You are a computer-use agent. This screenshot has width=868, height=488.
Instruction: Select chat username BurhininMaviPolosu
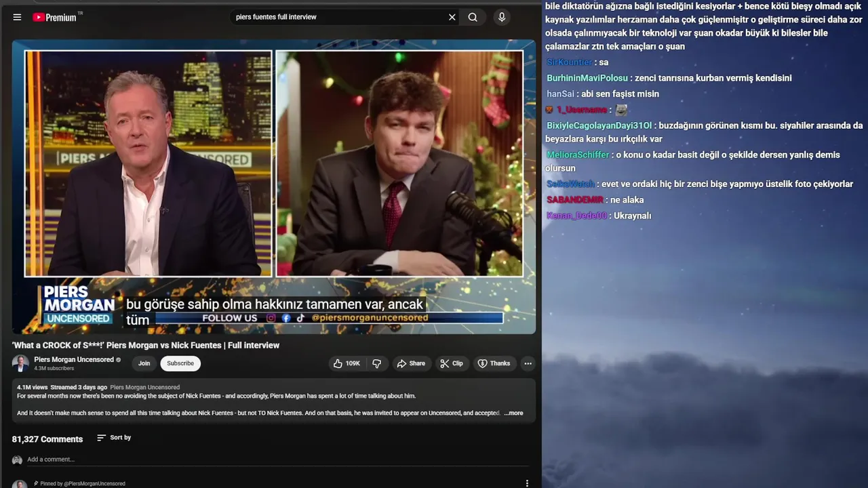(587, 78)
